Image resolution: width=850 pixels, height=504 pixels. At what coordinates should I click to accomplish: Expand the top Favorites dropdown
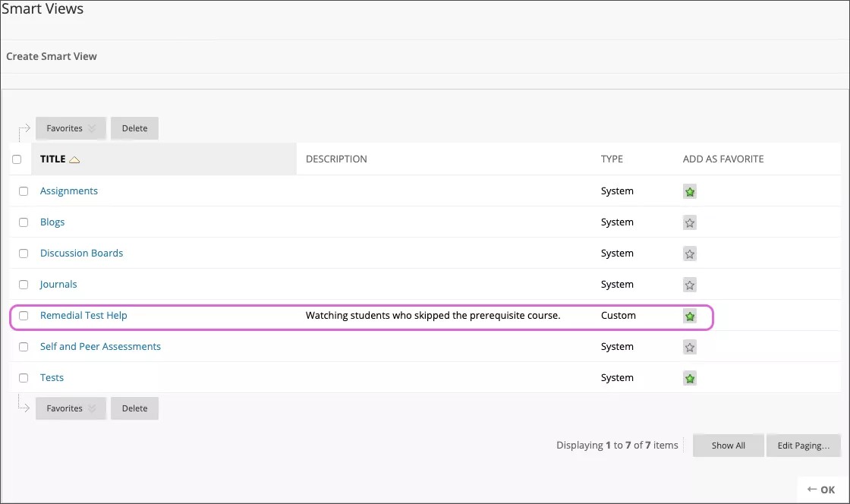click(71, 128)
